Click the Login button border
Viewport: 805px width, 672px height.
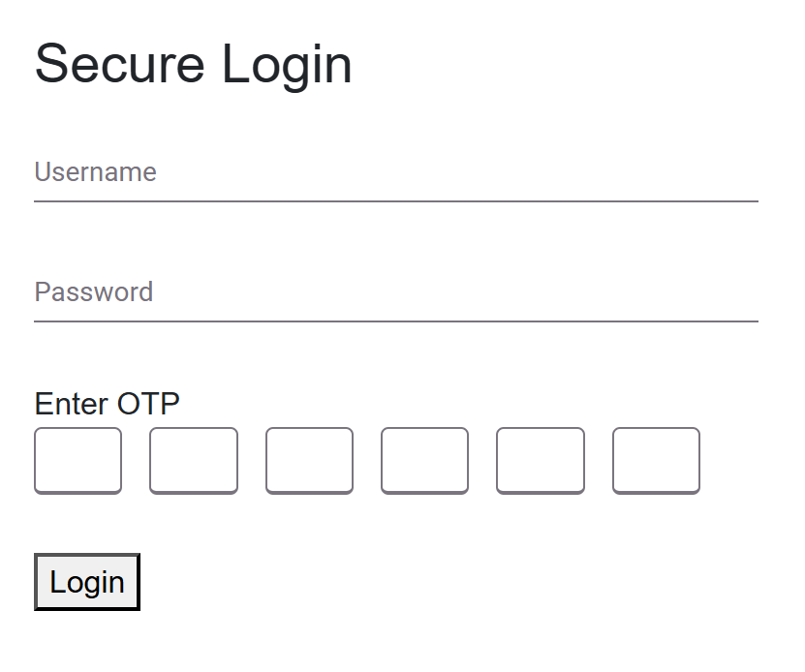pos(87,556)
